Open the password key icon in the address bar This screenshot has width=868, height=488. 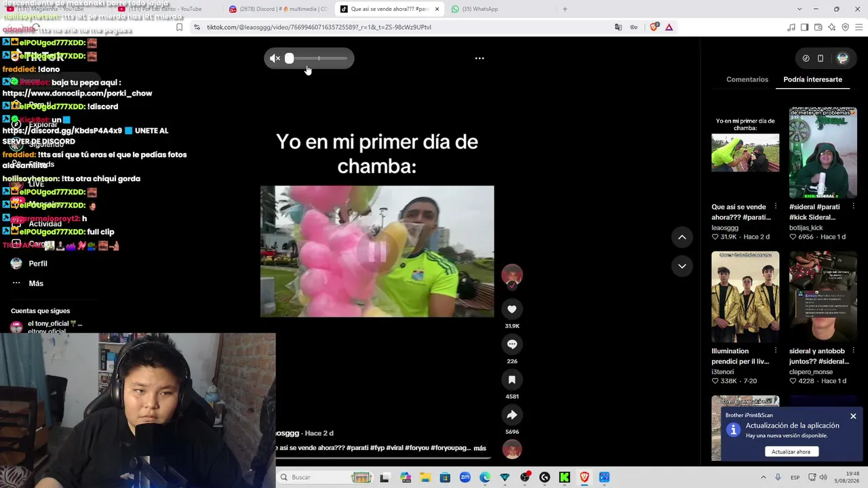[x=633, y=27]
